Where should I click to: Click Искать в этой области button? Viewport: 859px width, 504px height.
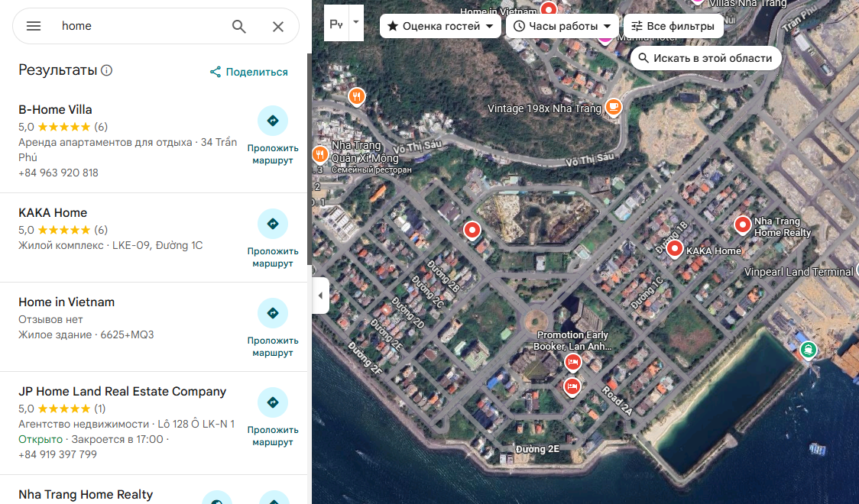click(705, 58)
